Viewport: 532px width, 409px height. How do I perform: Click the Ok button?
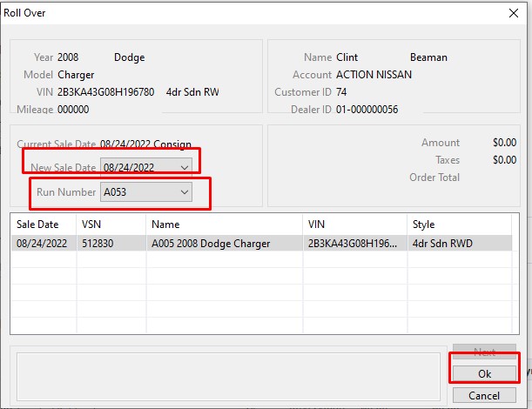[x=484, y=373]
